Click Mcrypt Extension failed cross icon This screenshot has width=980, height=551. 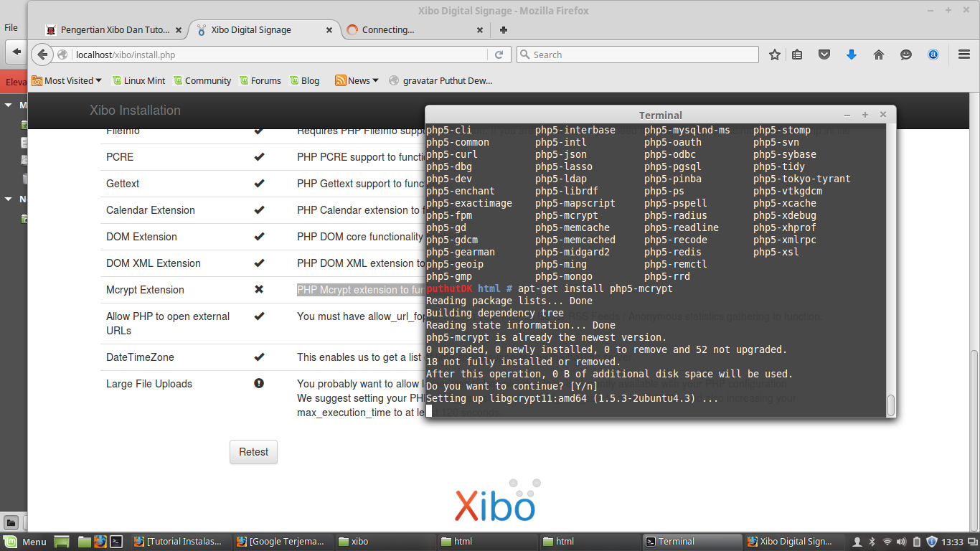point(259,289)
